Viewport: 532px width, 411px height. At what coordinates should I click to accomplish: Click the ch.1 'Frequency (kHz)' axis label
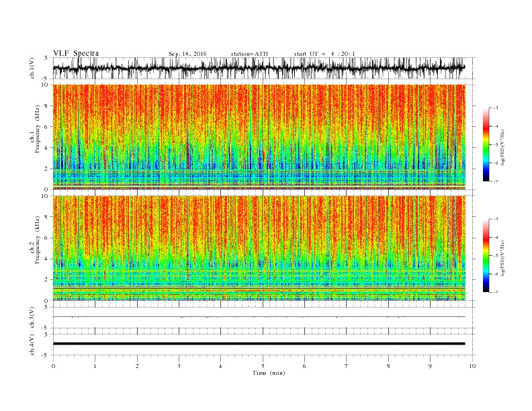[x=37, y=129]
